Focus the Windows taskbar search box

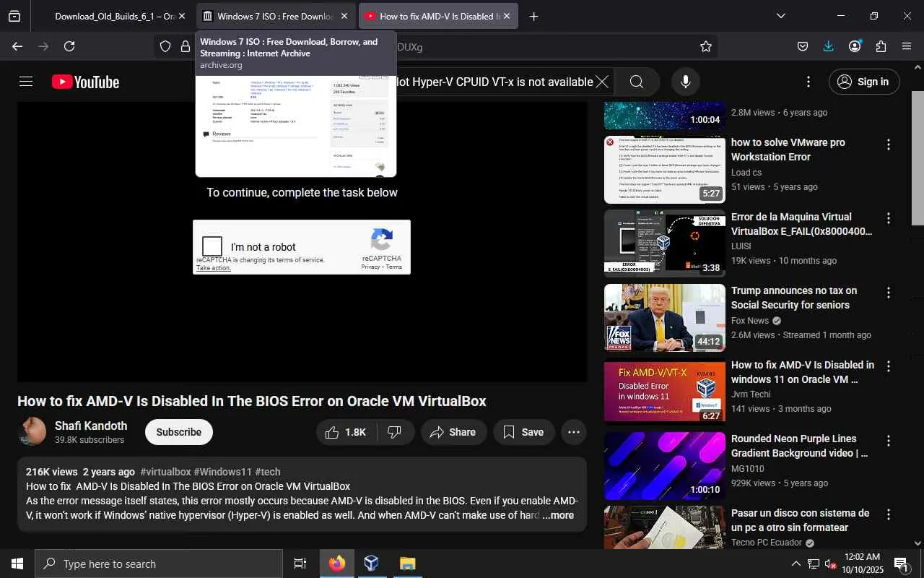[x=159, y=564]
